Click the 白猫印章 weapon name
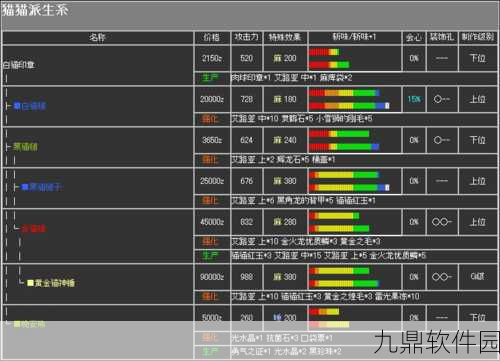The width and height of the screenshot is (500, 361). [19, 65]
